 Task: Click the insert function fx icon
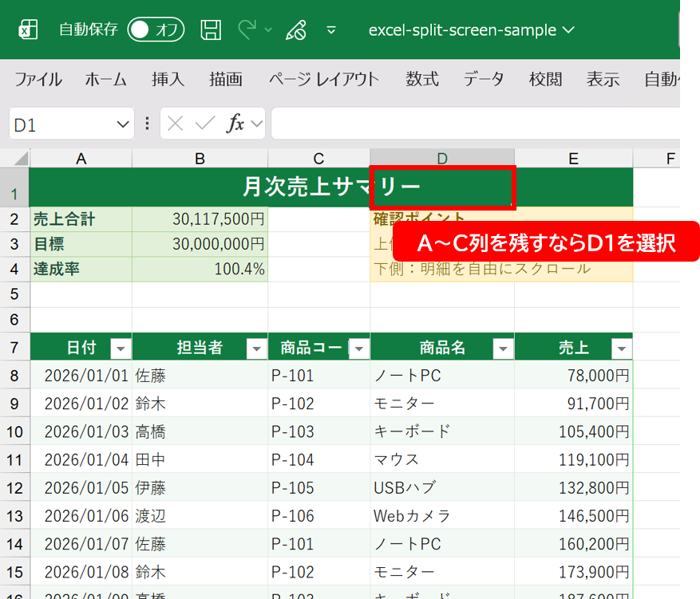coord(235,124)
